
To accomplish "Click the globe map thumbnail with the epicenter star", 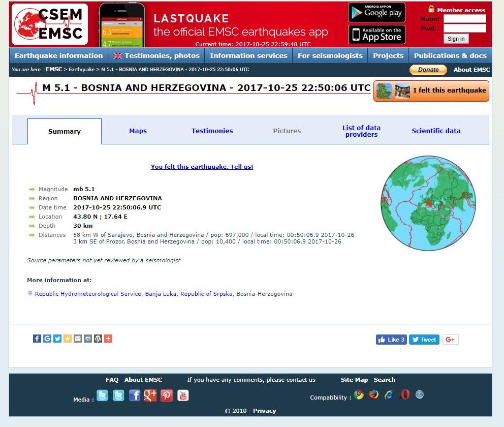I will pos(428,203).
